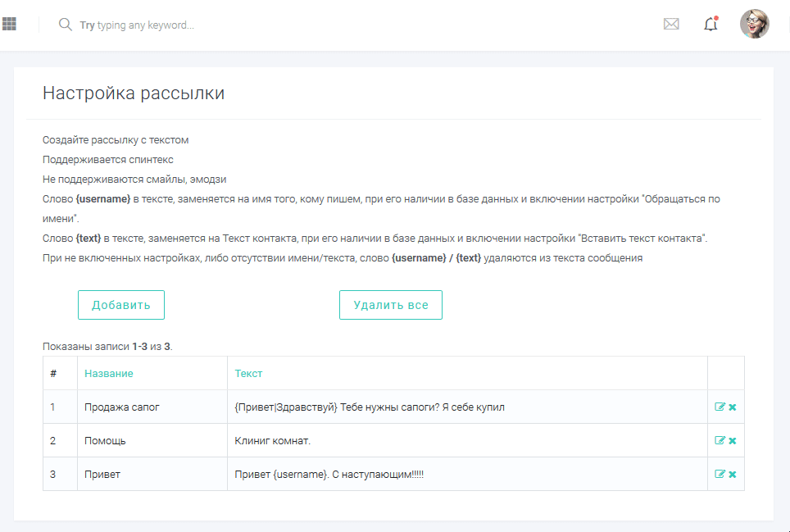The width and height of the screenshot is (790, 532).
Task: Open the apps grid menu icon
Action: 10,25
